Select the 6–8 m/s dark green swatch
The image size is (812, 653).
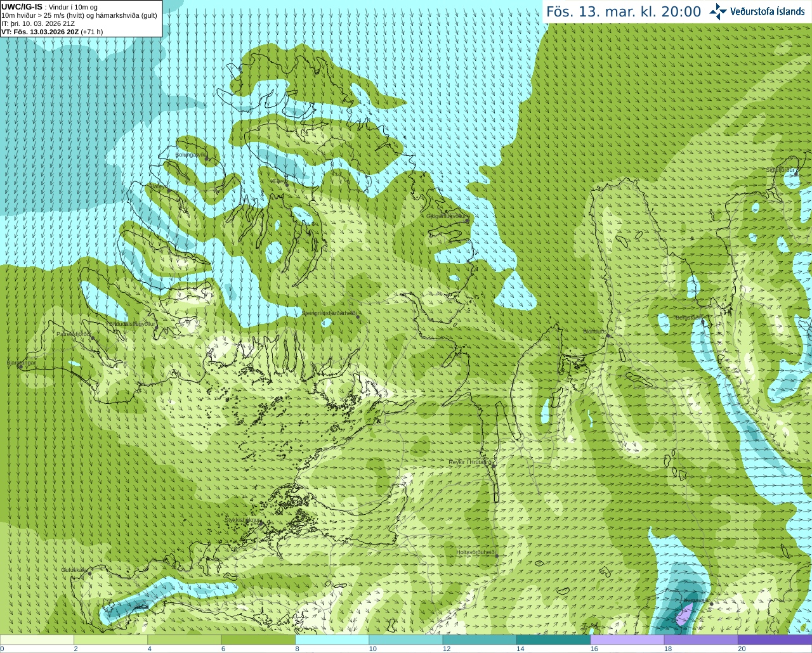(x=258, y=640)
